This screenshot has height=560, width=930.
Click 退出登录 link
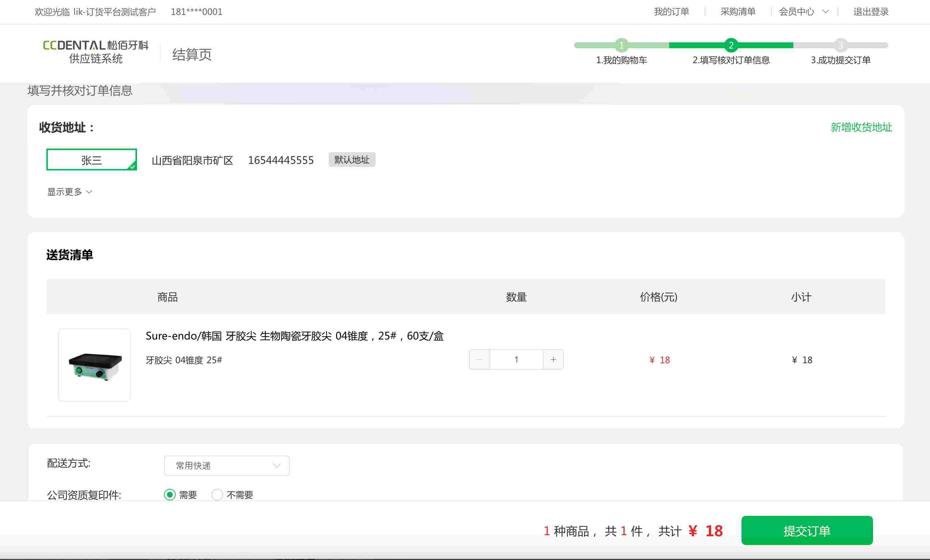click(x=871, y=12)
